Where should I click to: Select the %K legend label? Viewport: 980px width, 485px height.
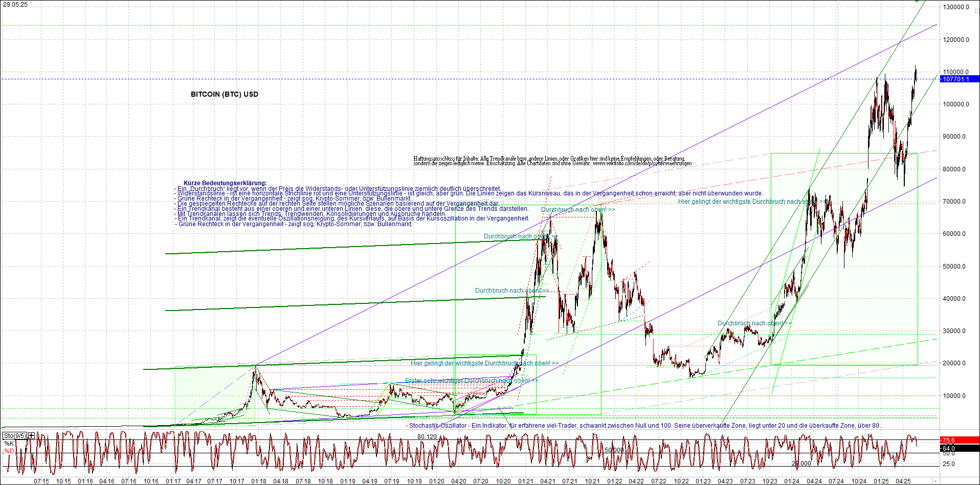point(9,444)
